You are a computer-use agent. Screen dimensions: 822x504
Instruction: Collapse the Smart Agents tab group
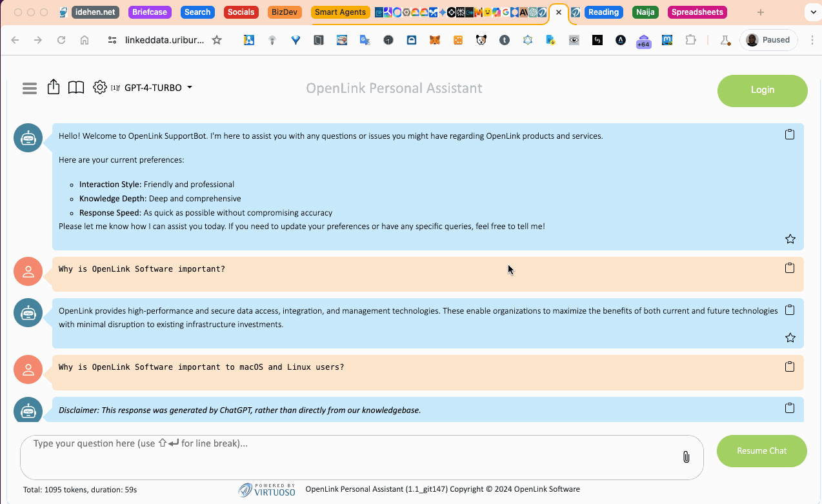(341, 12)
